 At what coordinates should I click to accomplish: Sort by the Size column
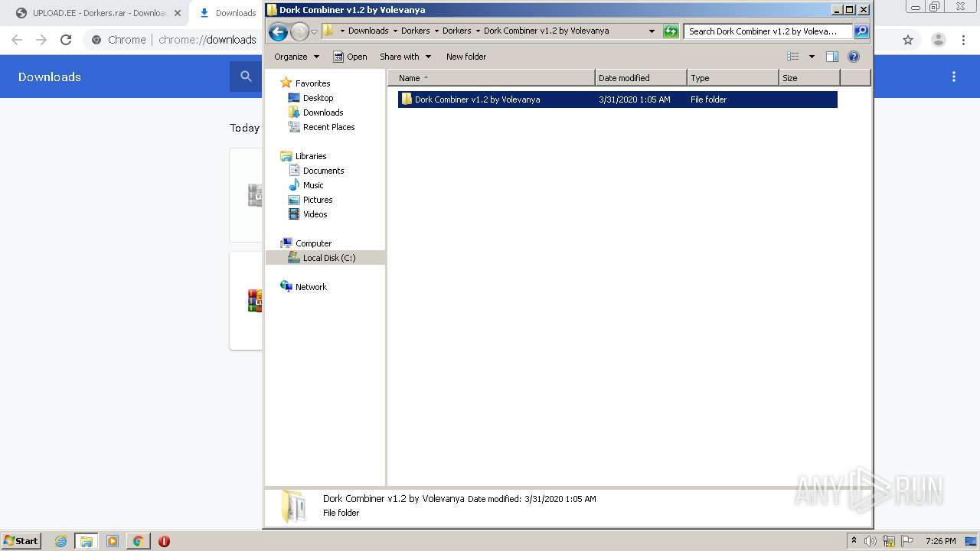click(809, 78)
